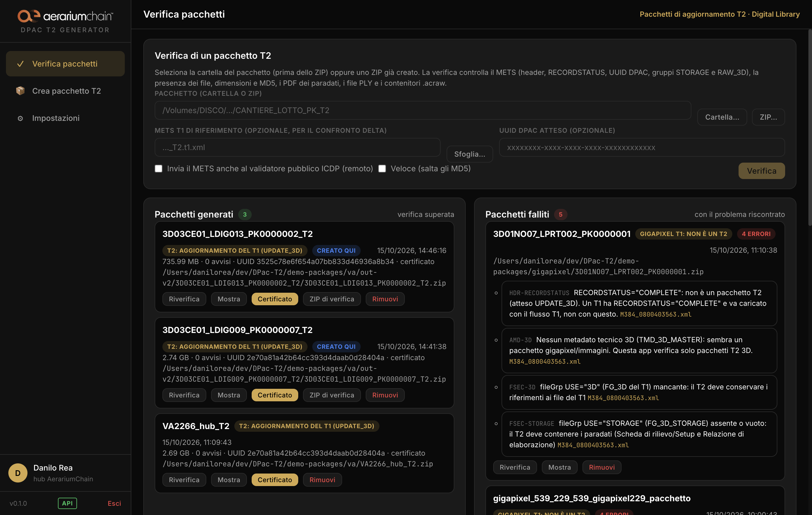Click package title VA2266_hub_T2
The width and height of the screenshot is (812, 515).
[196, 426]
